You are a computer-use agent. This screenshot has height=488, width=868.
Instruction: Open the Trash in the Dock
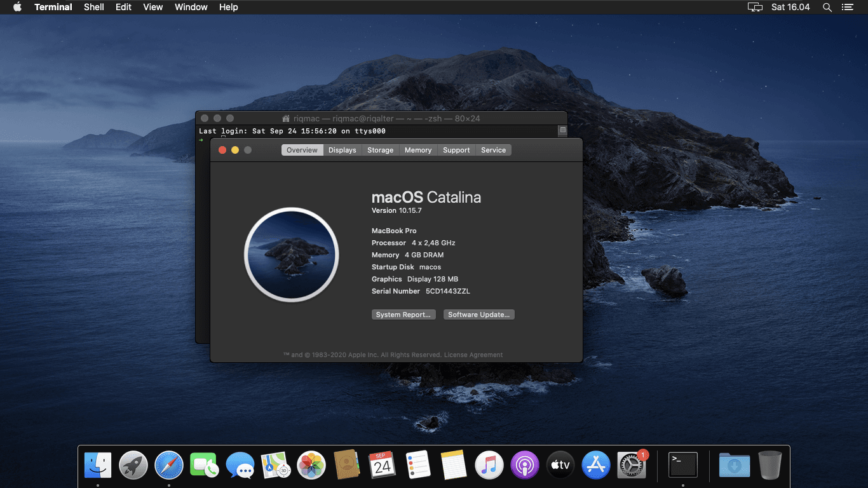click(770, 466)
